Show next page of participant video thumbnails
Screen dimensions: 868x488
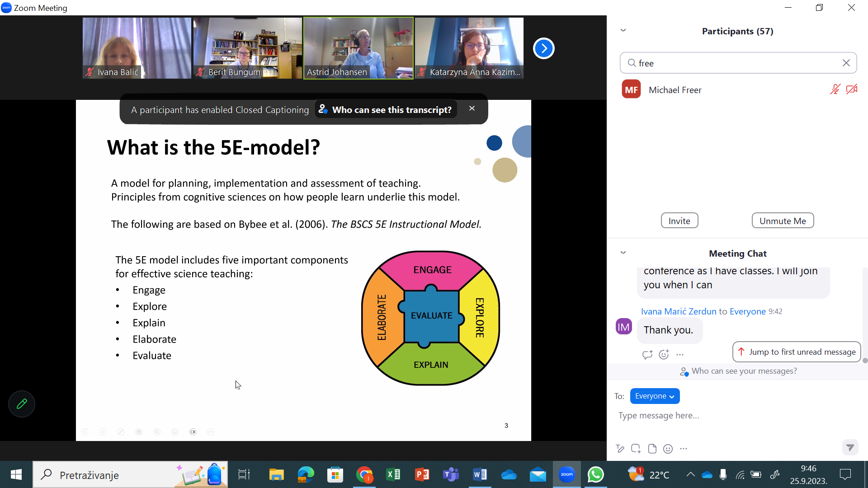point(543,48)
